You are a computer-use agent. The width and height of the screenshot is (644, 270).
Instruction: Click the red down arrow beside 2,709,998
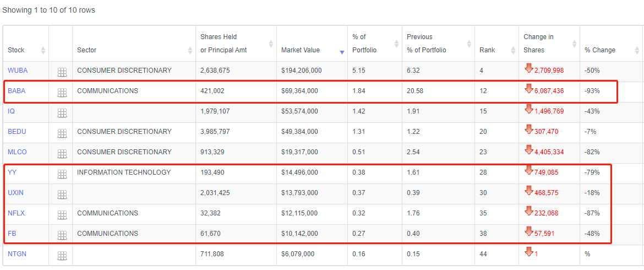[x=528, y=68]
